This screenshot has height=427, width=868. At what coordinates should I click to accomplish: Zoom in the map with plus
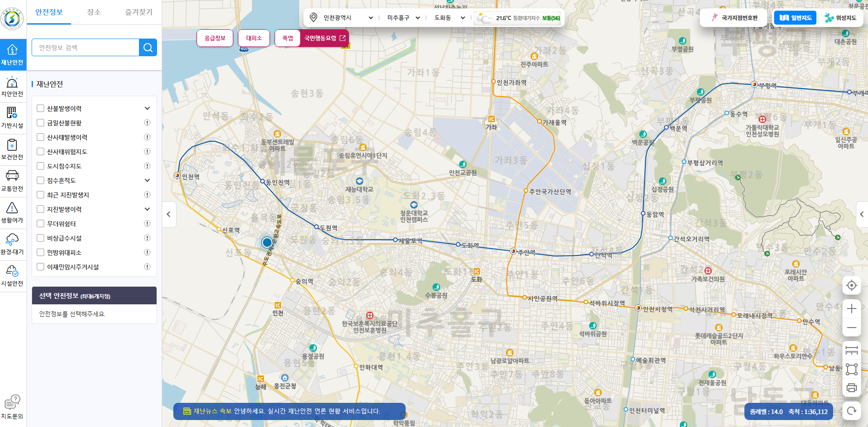852,309
